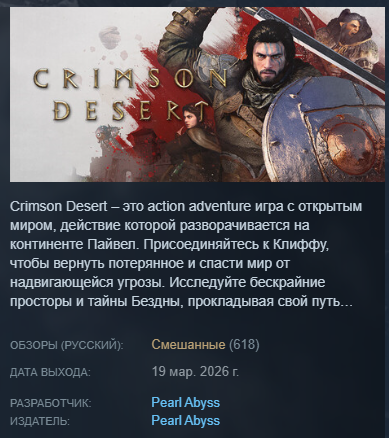Click the golden Crimson Desert logo text
The width and height of the screenshot is (389, 438).
130,95
